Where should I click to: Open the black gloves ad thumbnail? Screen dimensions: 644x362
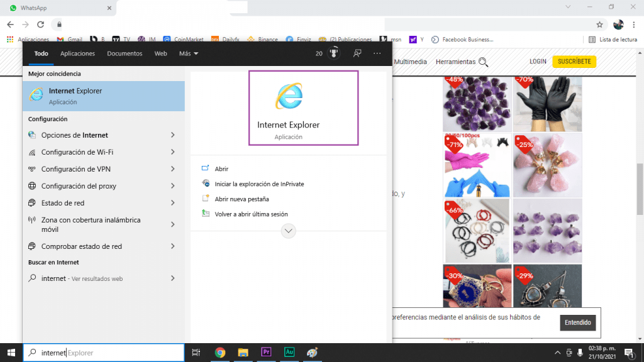point(548,104)
